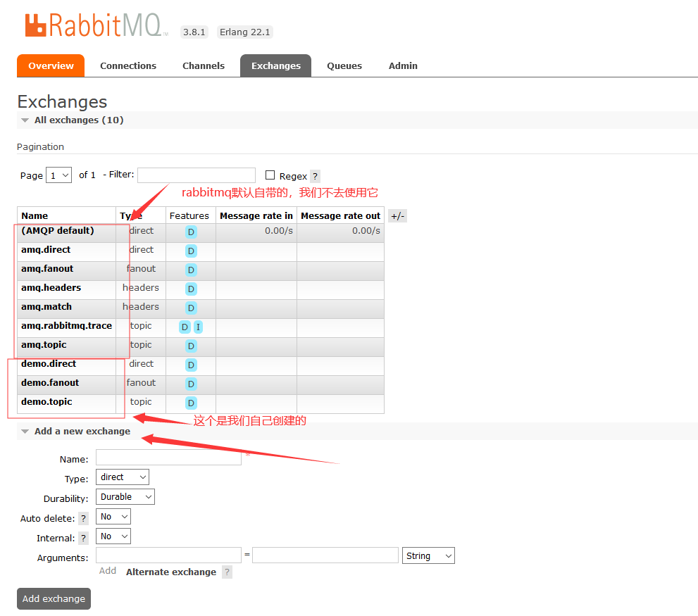Sort by the Message rate out column

coord(340,216)
